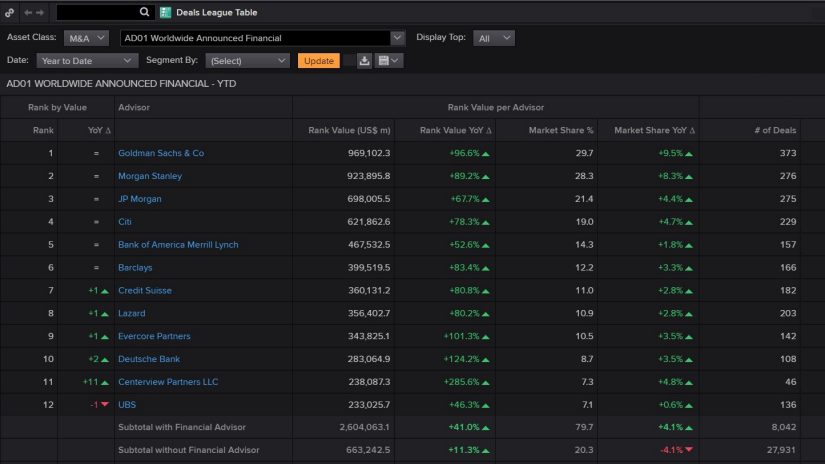Open the Bank of America Merrill Lynch link
Image resolution: width=825 pixels, height=464 pixels.
coord(178,245)
